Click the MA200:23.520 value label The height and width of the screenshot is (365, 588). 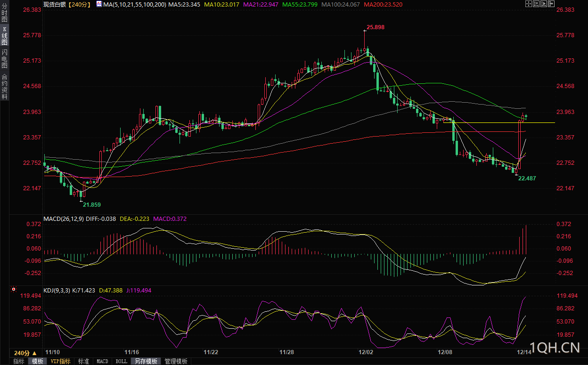(x=383, y=4)
